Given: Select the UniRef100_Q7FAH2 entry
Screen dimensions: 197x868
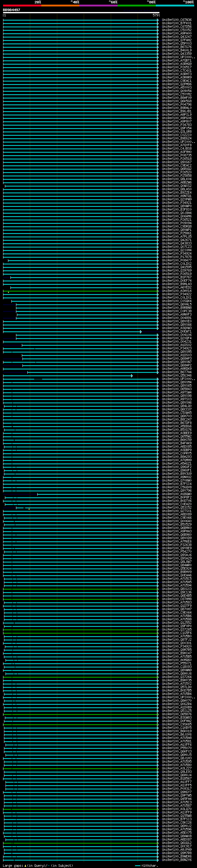Looking at the screenshot, I should tap(177, 40).
